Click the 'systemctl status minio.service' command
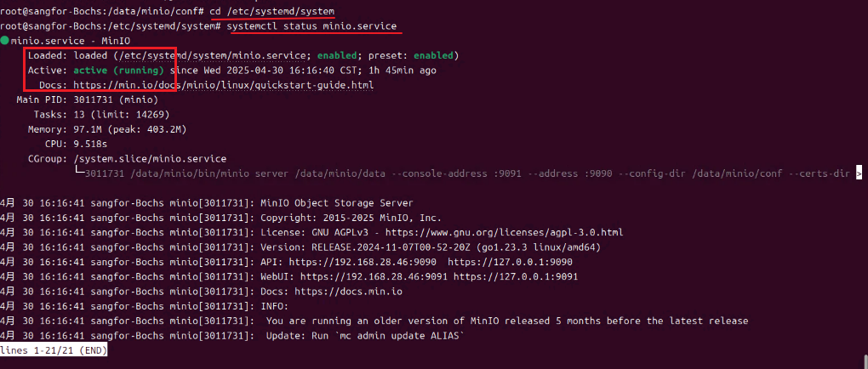This screenshot has width=868, height=369. click(311, 26)
